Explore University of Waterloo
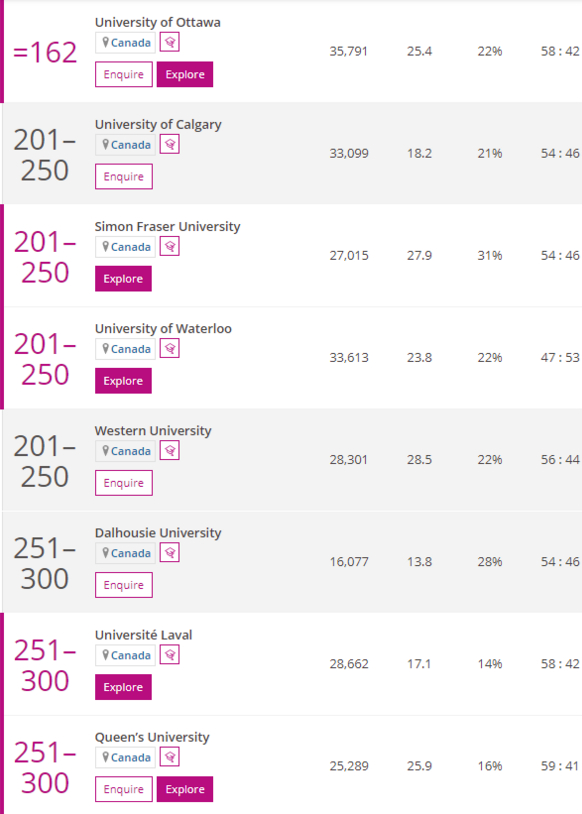 [x=123, y=381]
